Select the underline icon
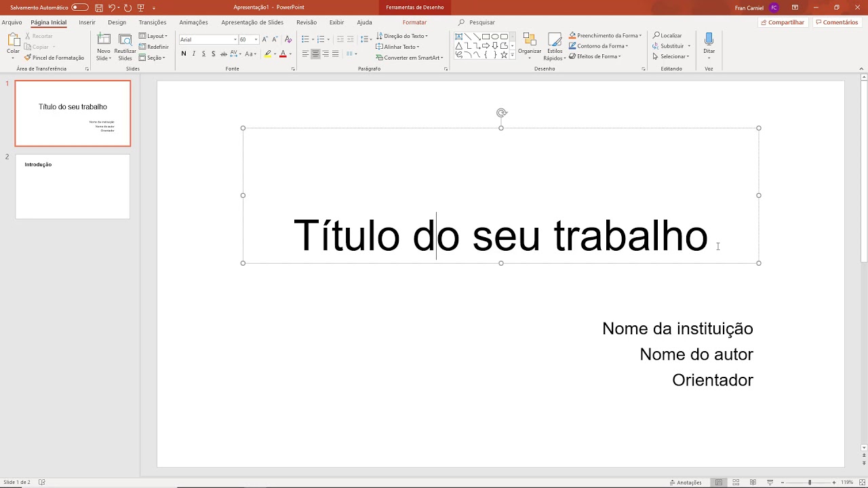The width and height of the screenshot is (868, 488). 203,54
